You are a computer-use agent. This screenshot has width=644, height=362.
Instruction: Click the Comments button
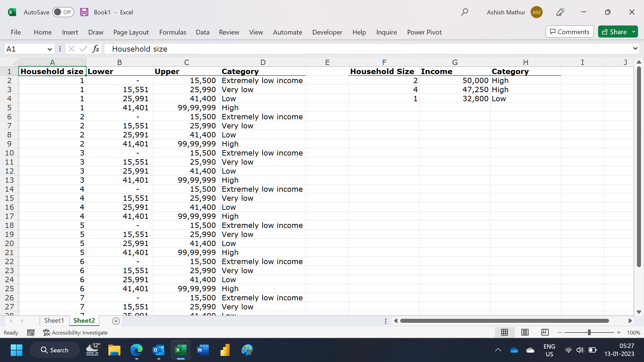(570, 32)
